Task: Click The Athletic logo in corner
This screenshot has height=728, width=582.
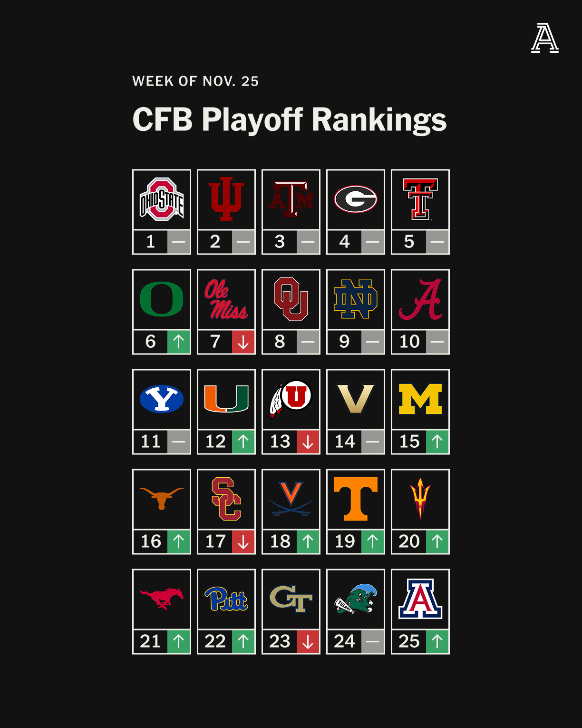Action: point(545,38)
